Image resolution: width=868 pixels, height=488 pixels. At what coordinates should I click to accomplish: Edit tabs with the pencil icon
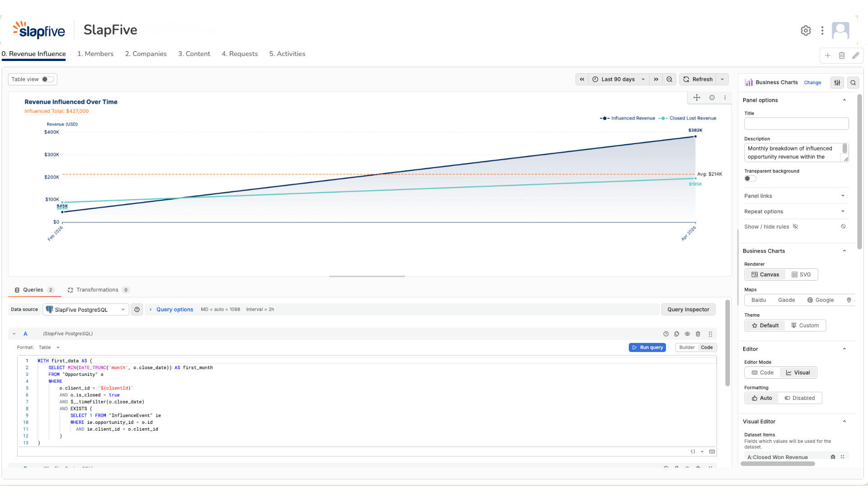pos(856,56)
